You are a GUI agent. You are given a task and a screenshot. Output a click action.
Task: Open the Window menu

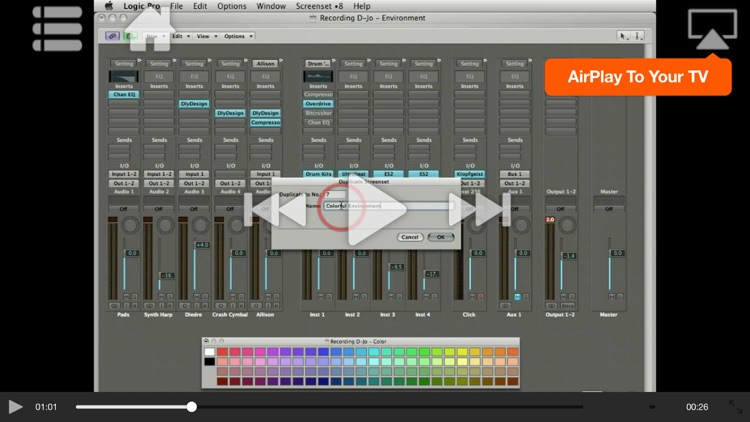click(271, 6)
